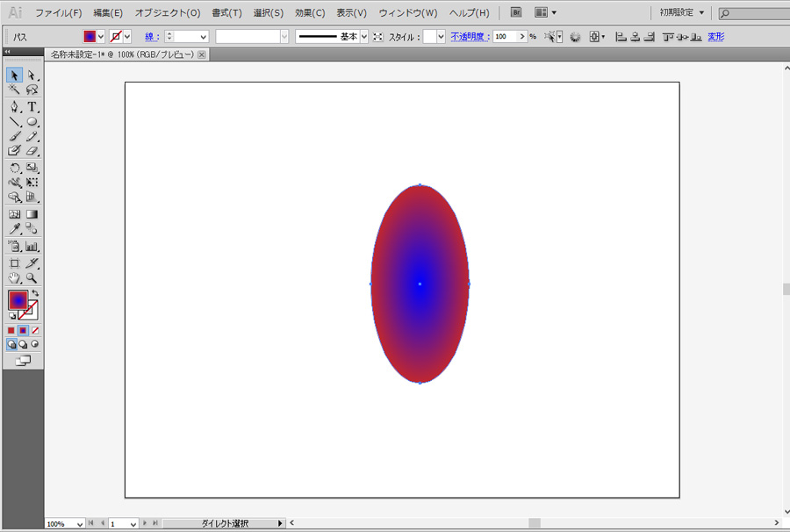Select the Ellipse tool
The image size is (790, 532).
[32, 121]
